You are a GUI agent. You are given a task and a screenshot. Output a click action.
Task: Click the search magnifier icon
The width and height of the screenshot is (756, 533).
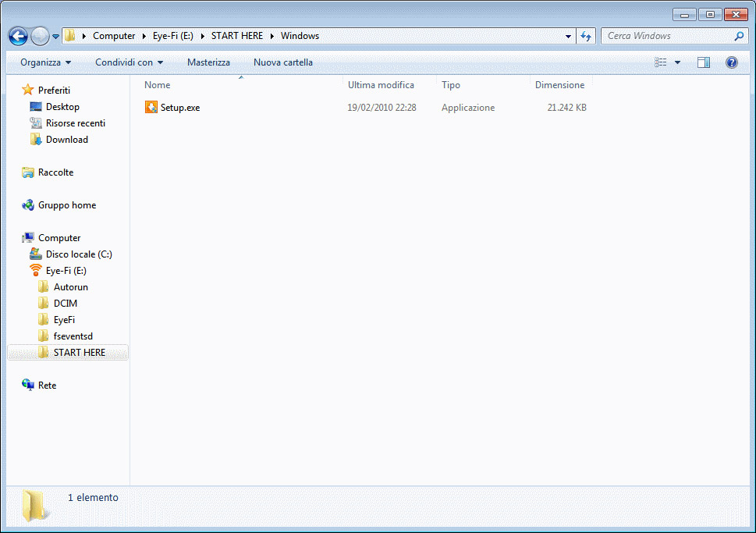(739, 36)
